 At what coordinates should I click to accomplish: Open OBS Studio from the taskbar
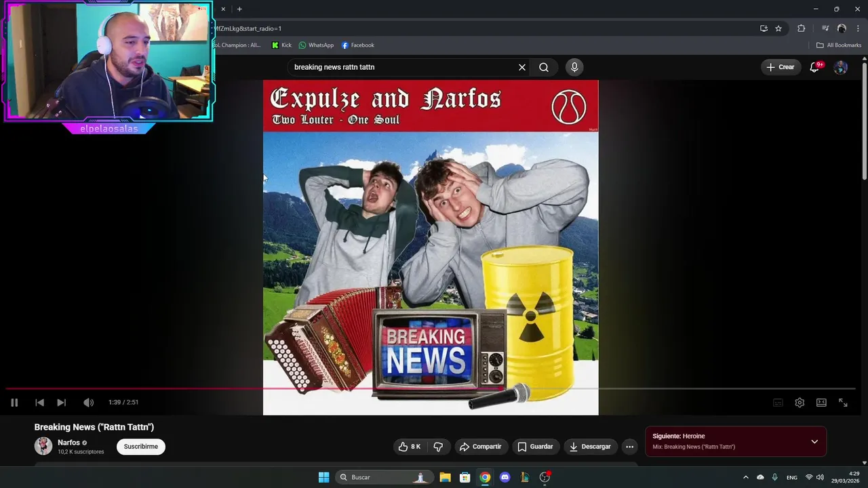pos(545,477)
